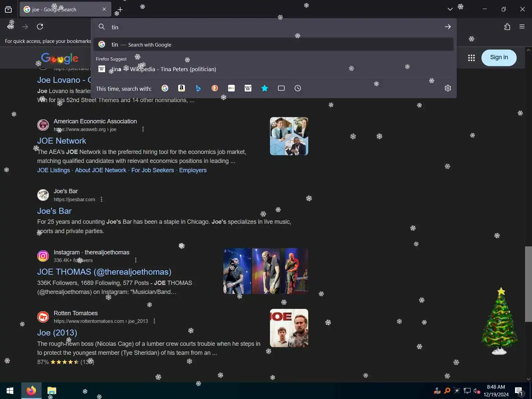The height and width of the screenshot is (399, 532).
Task: Click 'https://www.aeaweb.org › joe' URL text
Action: point(85,129)
